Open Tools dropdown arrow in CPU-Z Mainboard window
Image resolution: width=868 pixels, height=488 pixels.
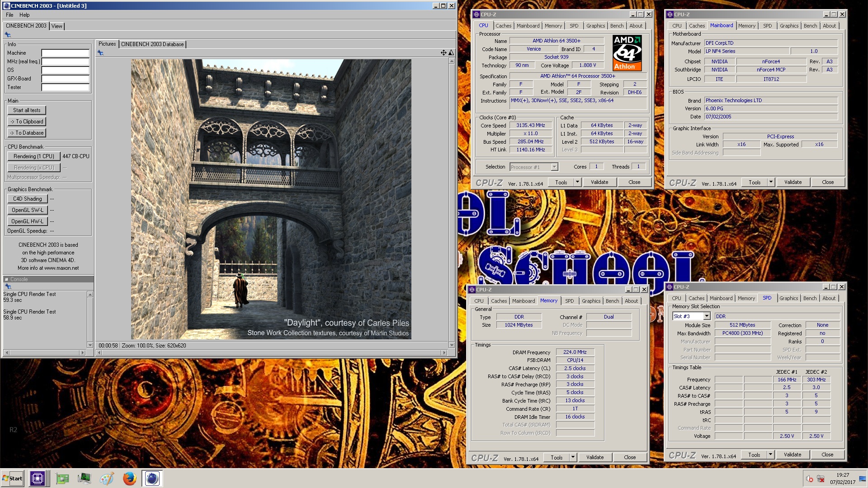[x=771, y=182]
